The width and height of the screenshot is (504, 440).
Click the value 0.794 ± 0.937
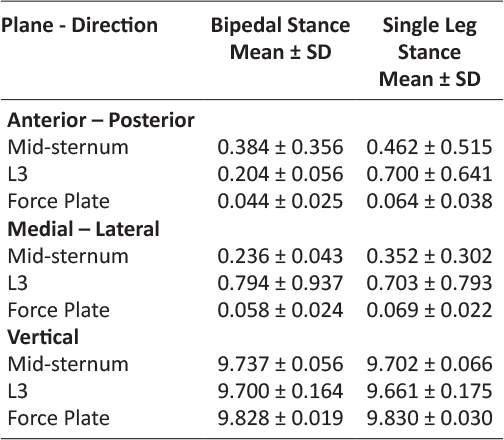point(280,283)
